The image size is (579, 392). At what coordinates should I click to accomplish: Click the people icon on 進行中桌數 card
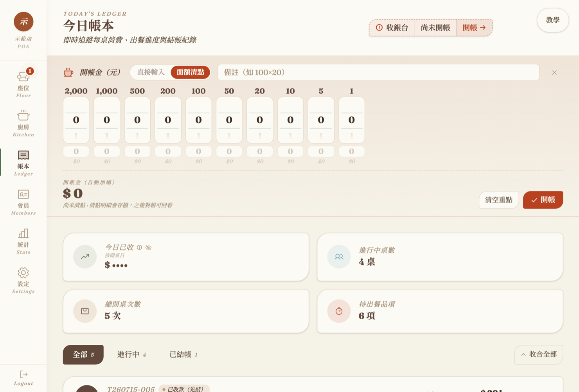(339, 257)
